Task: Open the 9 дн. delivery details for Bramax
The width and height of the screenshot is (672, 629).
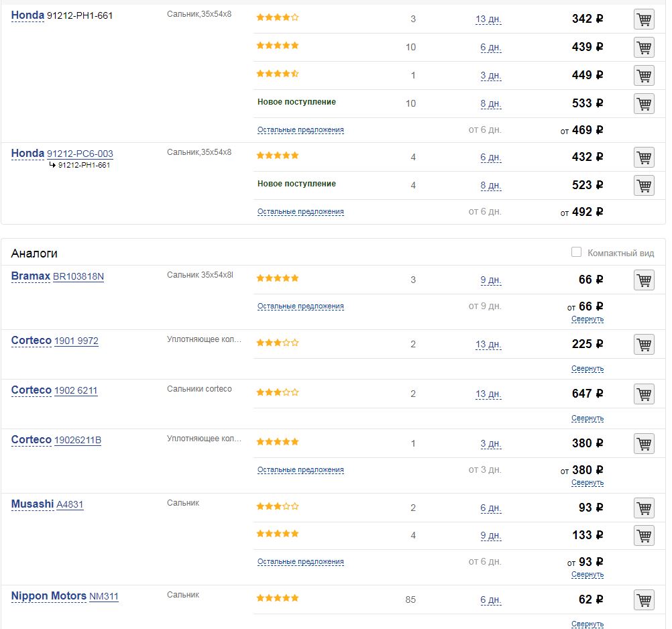Action: [x=490, y=280]
